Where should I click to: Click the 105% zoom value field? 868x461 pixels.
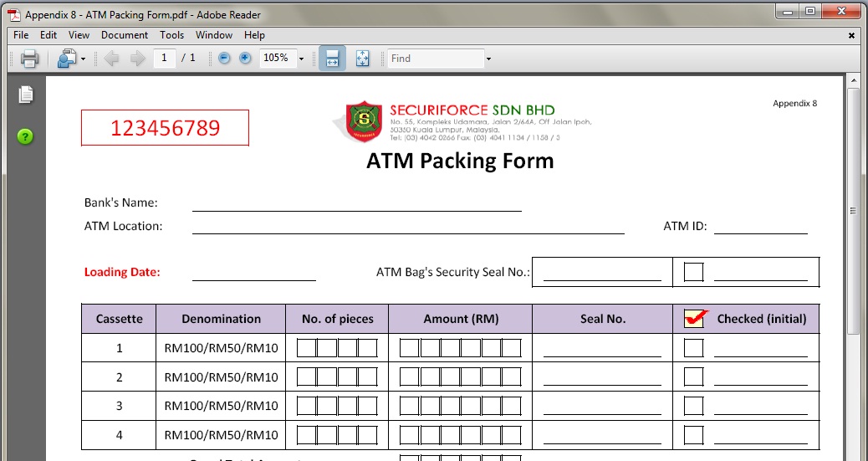point(278,58)
